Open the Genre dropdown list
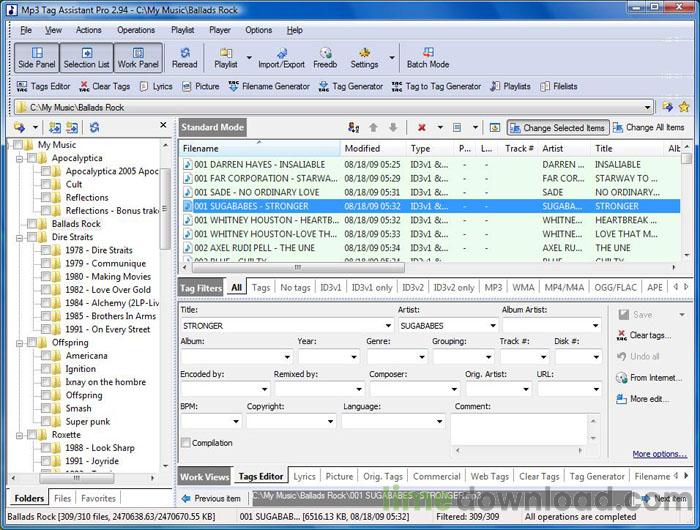700x530 pixels. tap(420, 357)
